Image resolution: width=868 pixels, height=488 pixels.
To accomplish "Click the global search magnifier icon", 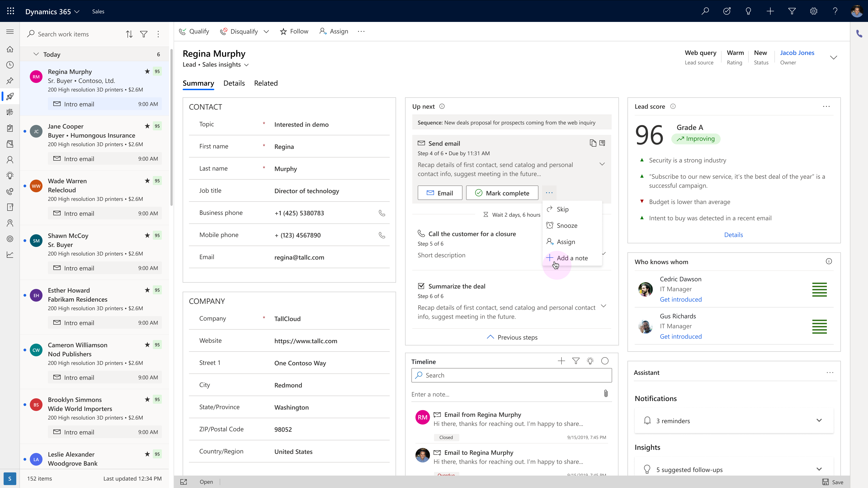I will tap(705, 11).
